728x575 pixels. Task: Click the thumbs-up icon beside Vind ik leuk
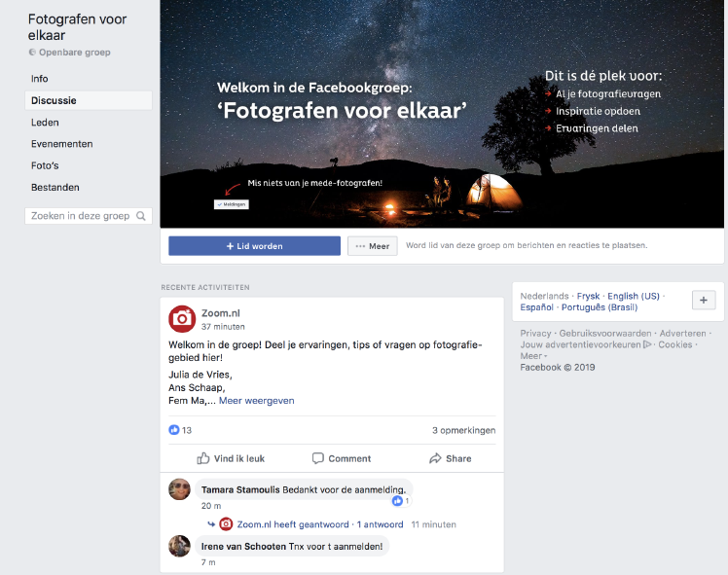pos(202,458)
